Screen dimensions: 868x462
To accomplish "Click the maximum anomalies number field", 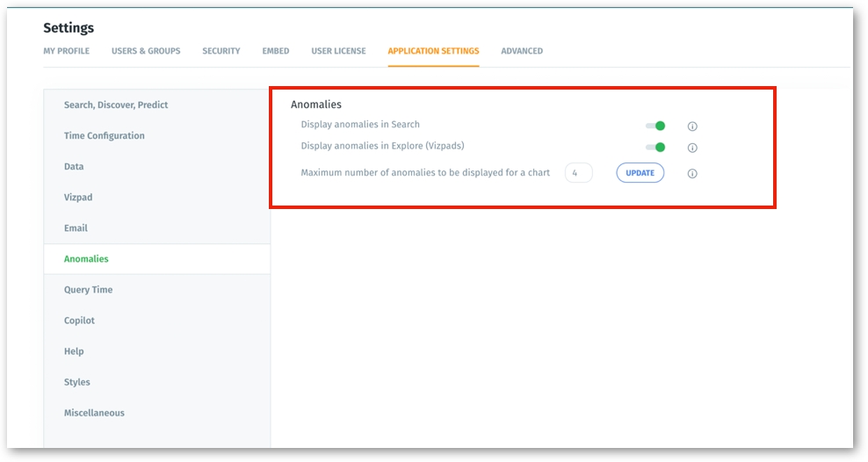I will 578,173.
